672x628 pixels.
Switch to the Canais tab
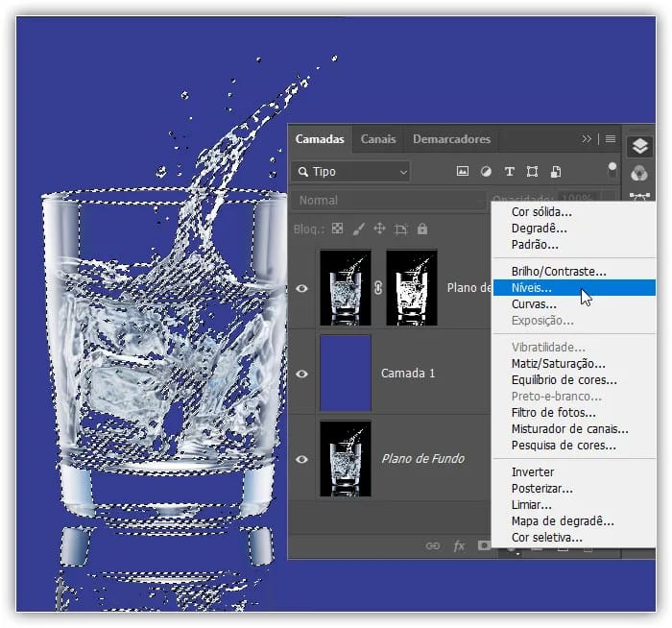tap(378, 139)
